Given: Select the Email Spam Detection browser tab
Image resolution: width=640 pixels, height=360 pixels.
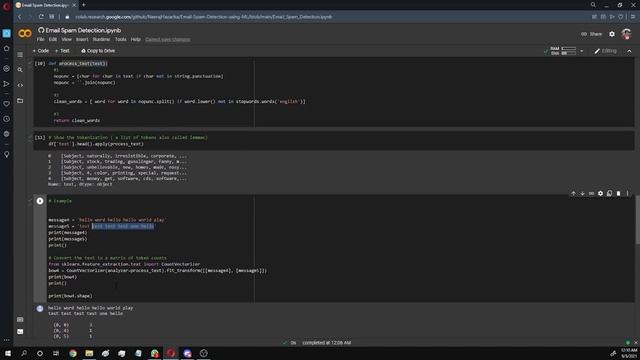Looking at the screenshot, I should (45, 5).
